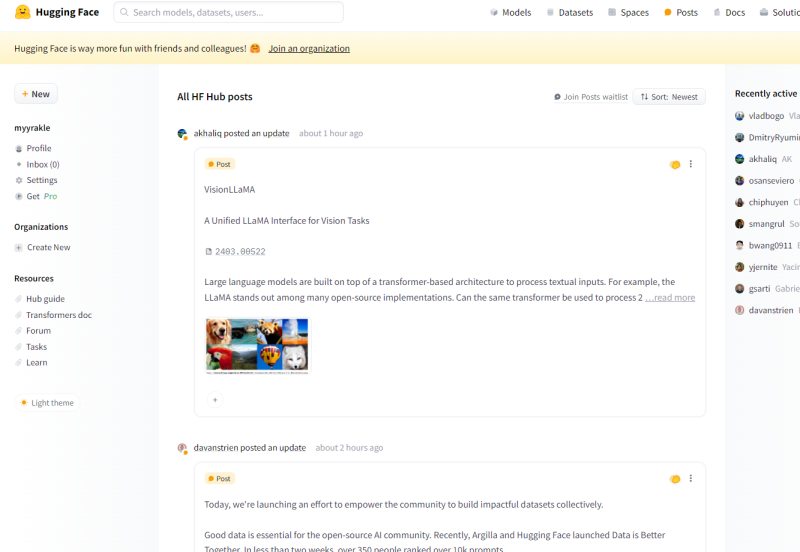Screen dimensions: 800x552
Task: Add a reaction with the plus button
Action: pos(215,399)
